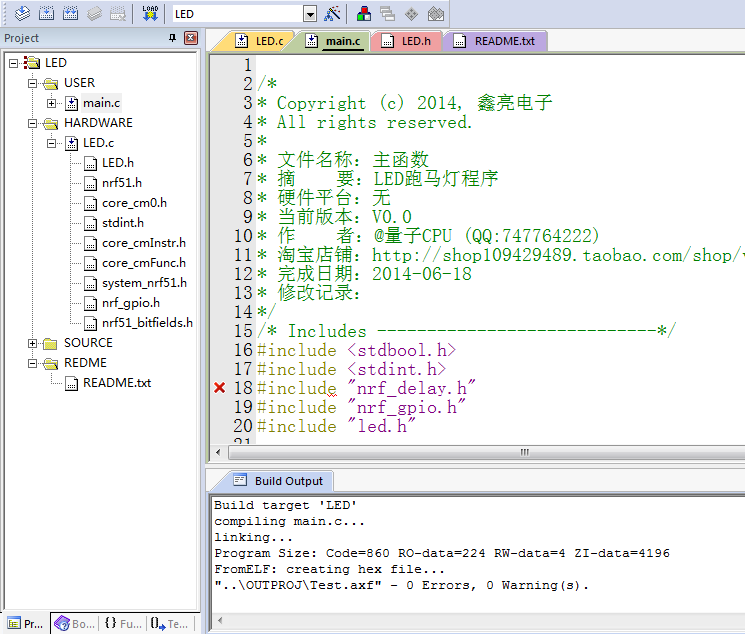Click Manage Multi-Project Workspace icon
This screenshot has width=745, height=634.
pyautogui.click(x=388, y=14)
